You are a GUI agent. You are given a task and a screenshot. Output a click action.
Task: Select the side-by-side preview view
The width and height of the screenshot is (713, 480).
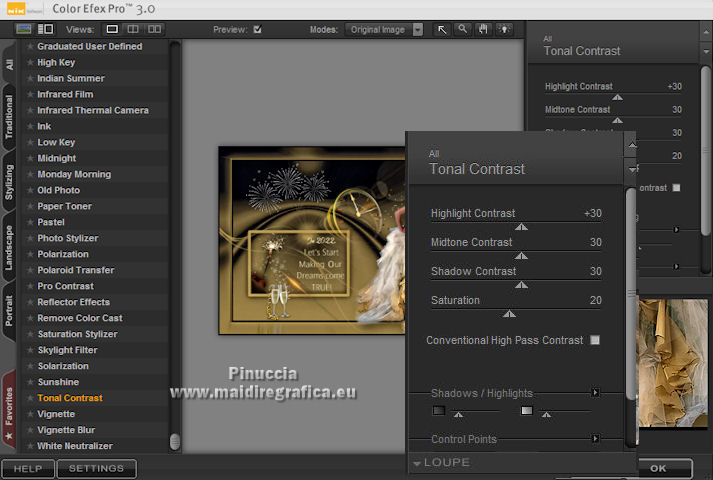click(154, 30)
